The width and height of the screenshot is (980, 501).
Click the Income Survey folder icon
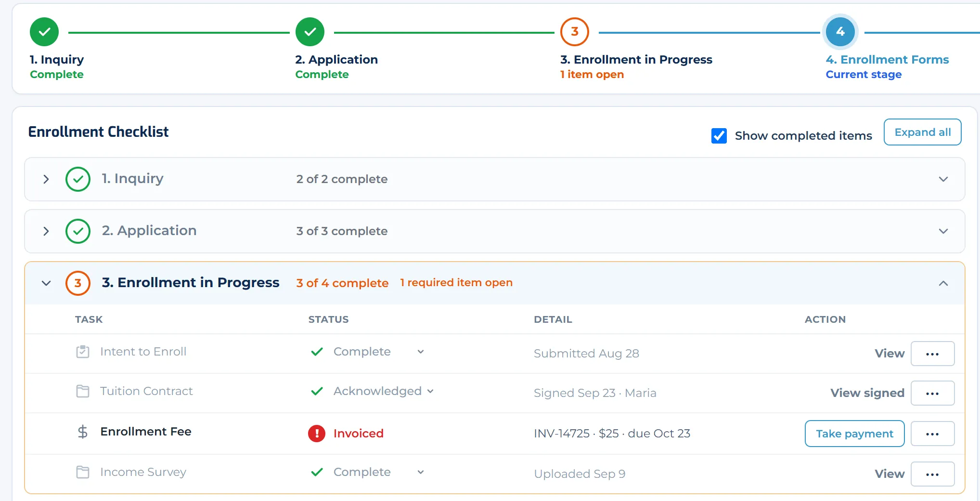click(83, 472)
